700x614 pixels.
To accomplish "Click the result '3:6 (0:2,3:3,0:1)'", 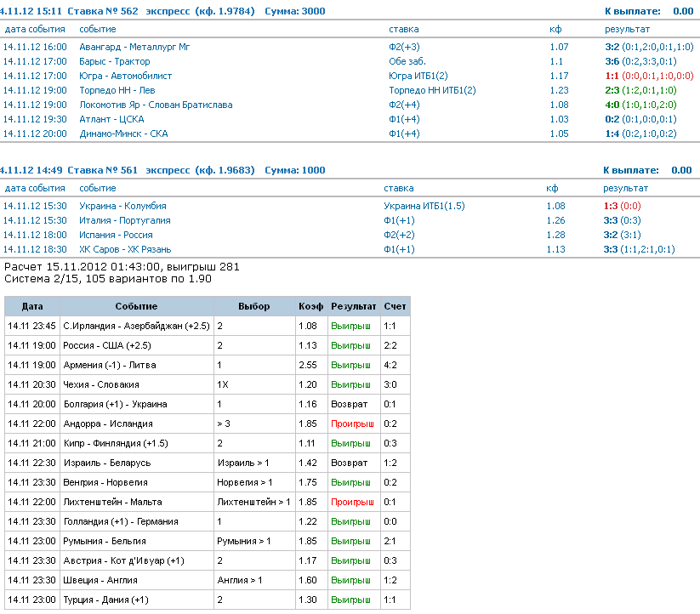I will (640, 61).
